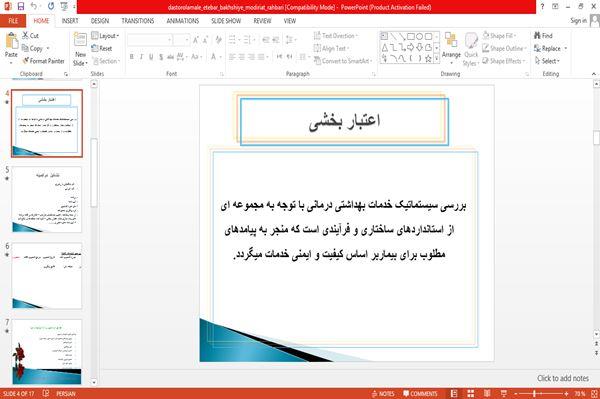Click the zoom slider handle
600x399 pixels.
point(535,394)
